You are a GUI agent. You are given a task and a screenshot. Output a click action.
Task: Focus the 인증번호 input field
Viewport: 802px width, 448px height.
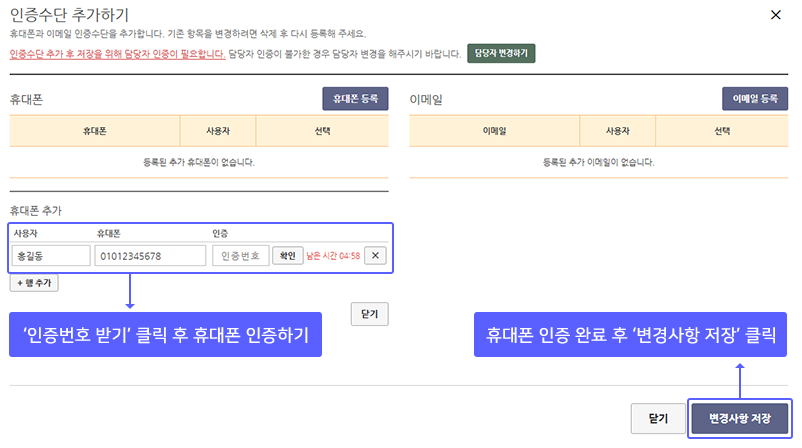pyautogui.click(x=240, y=256)
